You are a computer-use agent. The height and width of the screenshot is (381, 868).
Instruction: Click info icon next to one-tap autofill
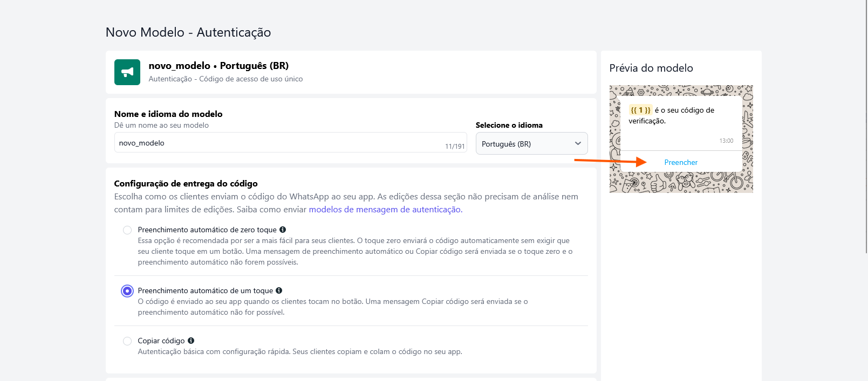click(x=279, y=290)
